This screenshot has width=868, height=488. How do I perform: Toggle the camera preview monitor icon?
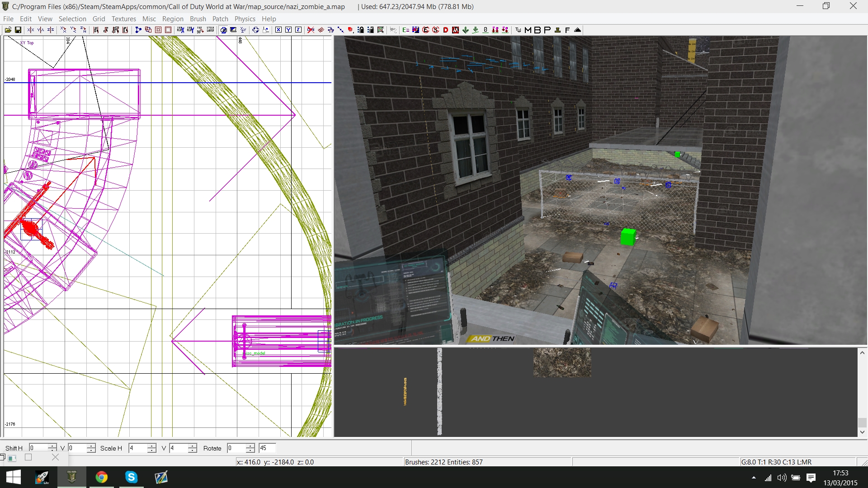pyautogui.click(x=233, y=30)
